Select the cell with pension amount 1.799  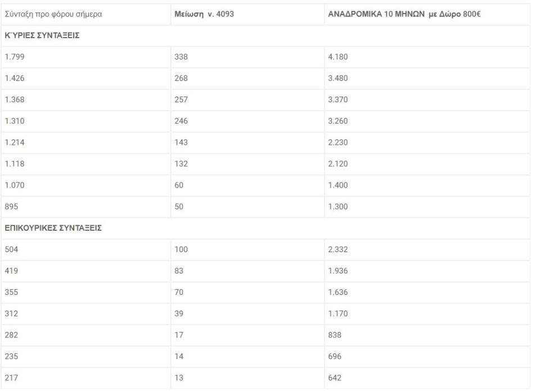point(86,57)
